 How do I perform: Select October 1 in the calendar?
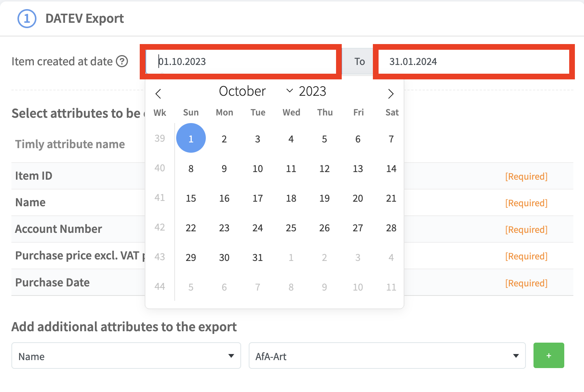(191, 138)
